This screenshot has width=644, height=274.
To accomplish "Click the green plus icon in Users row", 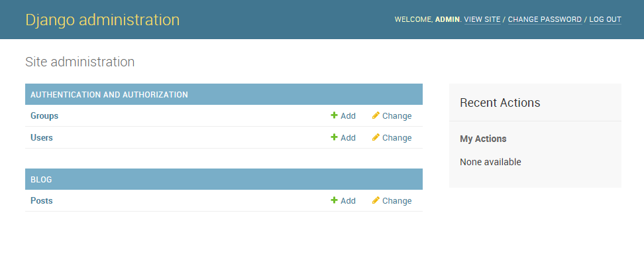I will point(335,137).
